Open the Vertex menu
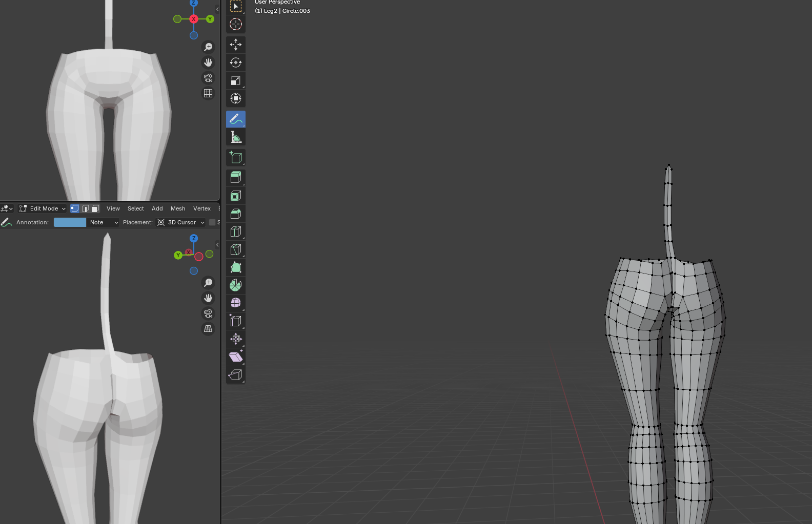Screen dimensions: 812x524 tap(202, 208)
